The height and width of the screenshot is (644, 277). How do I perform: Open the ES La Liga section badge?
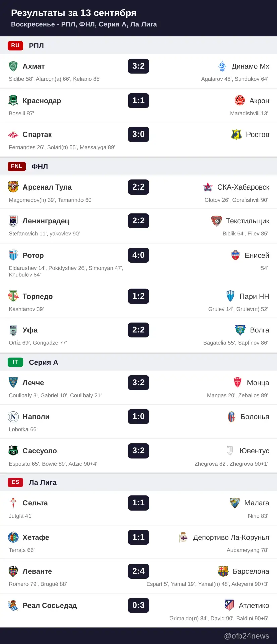pyautogui.click(x=15, y=482)
